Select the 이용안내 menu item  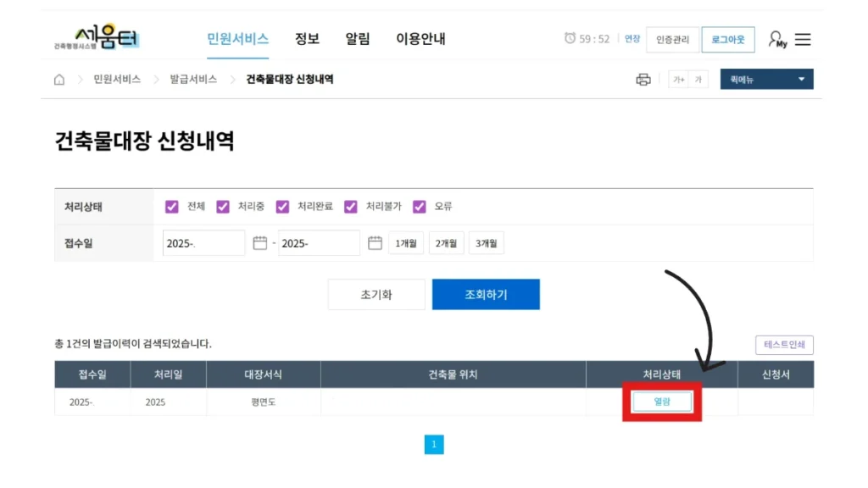point(421,39)
